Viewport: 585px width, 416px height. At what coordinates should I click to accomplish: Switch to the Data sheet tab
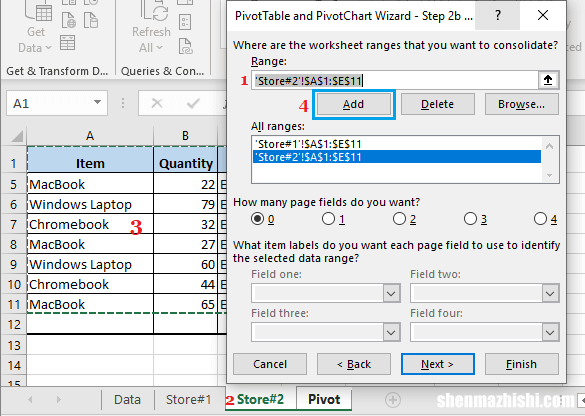(127, 400)
